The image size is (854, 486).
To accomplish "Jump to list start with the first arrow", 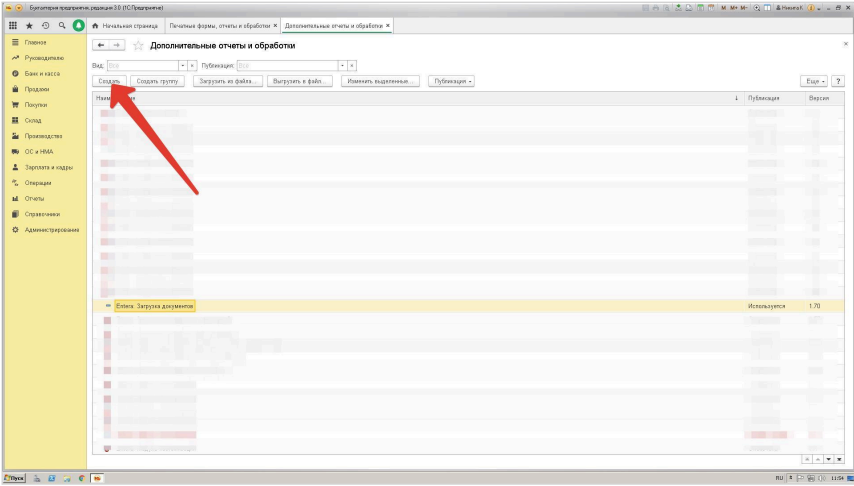I will tap(807, 459).
